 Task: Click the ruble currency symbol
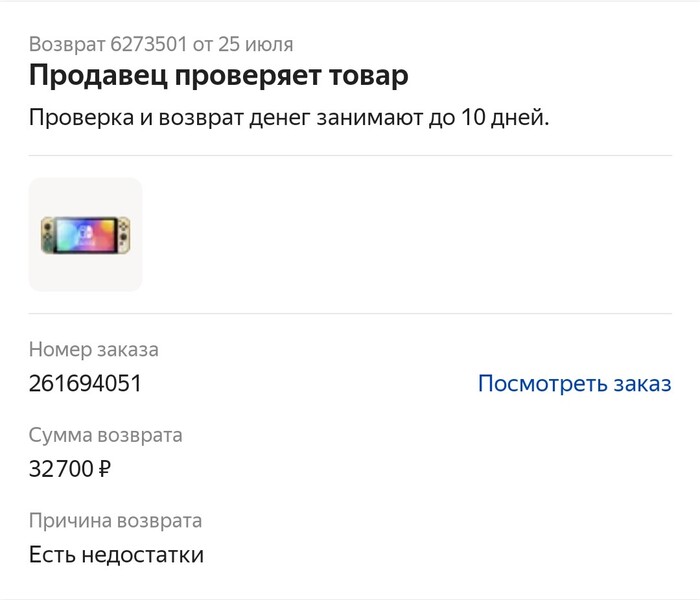tap(104, 469)
